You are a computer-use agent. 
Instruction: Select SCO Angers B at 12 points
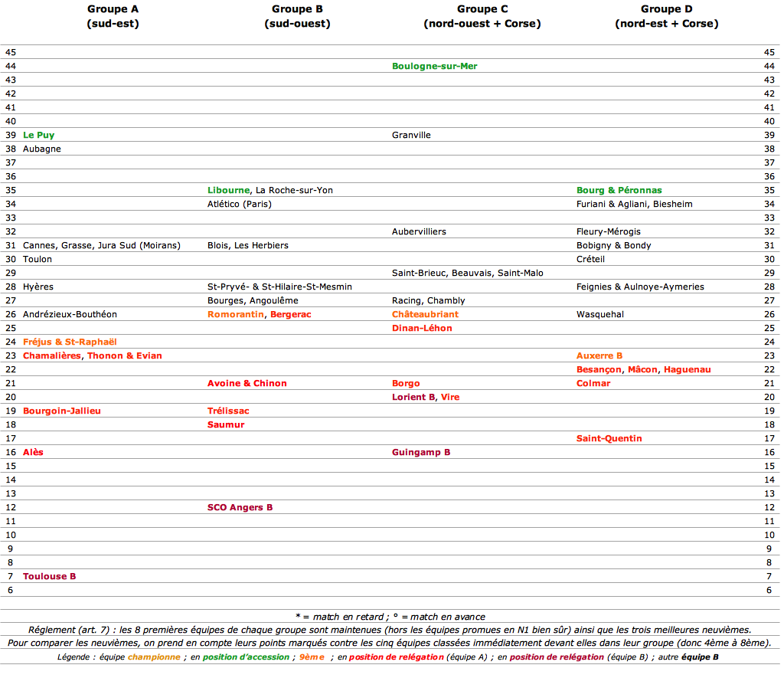coord(240,507)
